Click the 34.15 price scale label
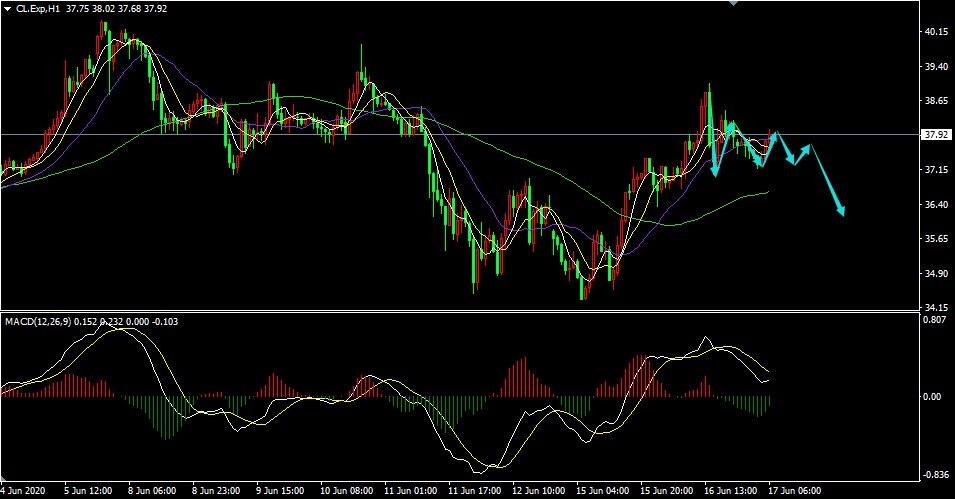This screenshot has height=499, width=955. [x=936, y=308]
